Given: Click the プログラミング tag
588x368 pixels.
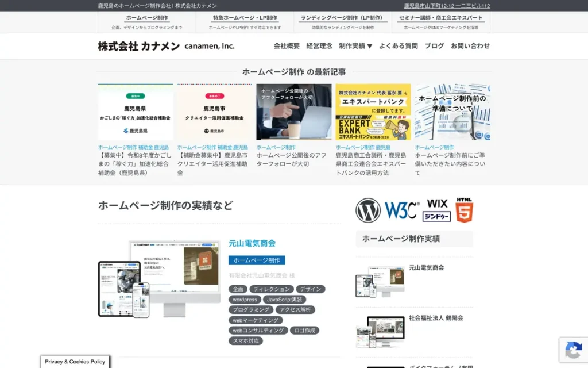Looking at the screenshot, I should click(251, 310).
